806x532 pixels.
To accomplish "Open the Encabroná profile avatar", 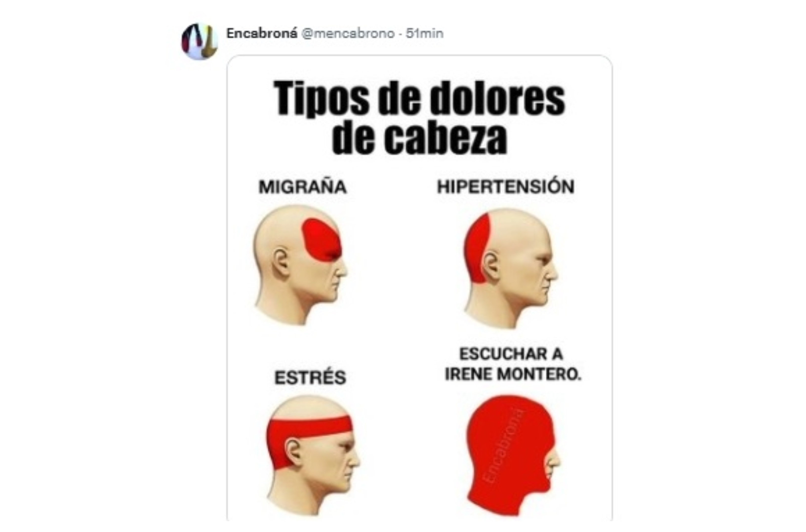I will click(x=200, y=41).
